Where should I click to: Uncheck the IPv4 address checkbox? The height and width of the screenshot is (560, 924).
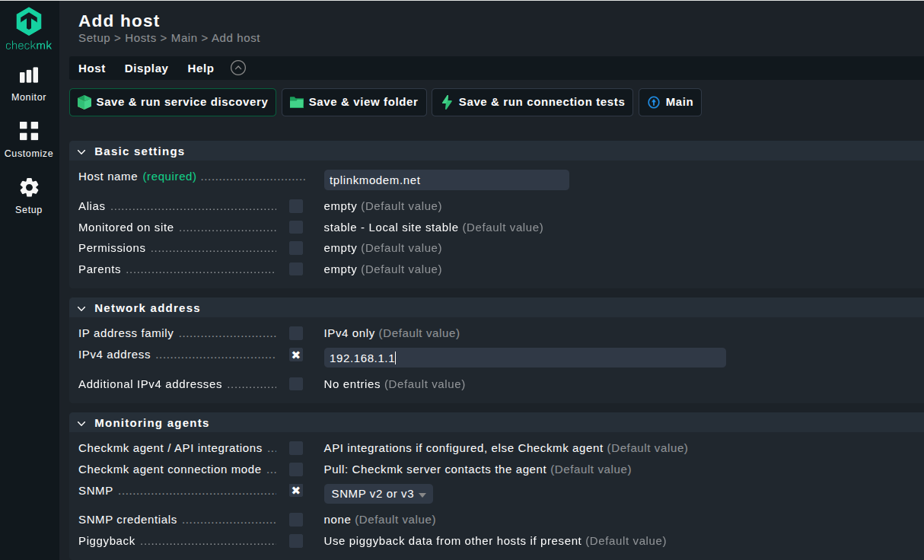coord(296,355)
